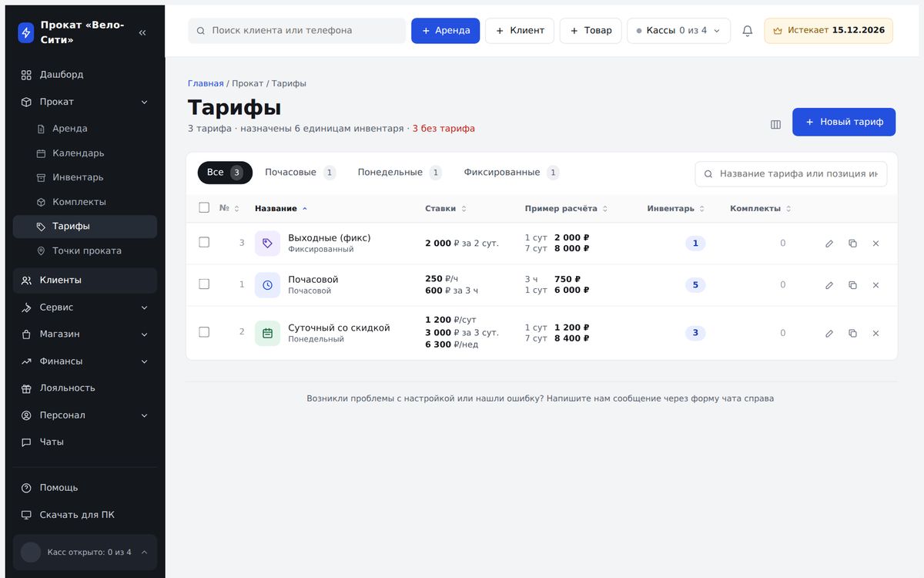Click the clock icon of Почасовой tariff
The width and height of the screenshot is (924, 578).
pos(267,285)
